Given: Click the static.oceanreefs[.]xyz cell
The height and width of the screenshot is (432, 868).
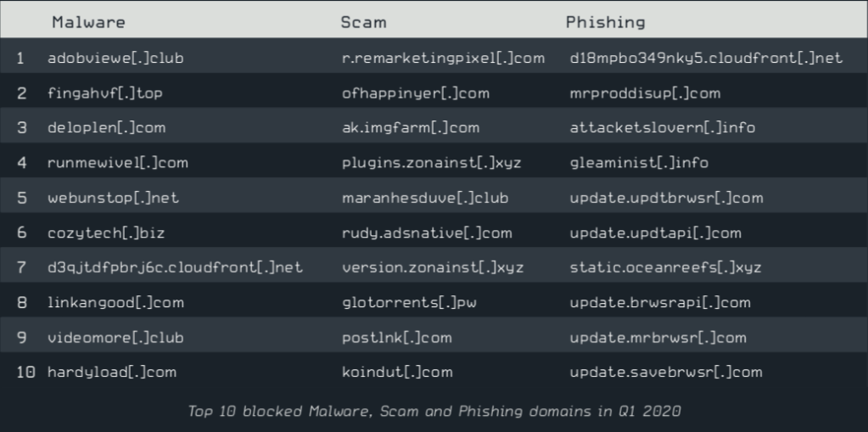Looking at the screenshot, I should (x=665, y=267).
